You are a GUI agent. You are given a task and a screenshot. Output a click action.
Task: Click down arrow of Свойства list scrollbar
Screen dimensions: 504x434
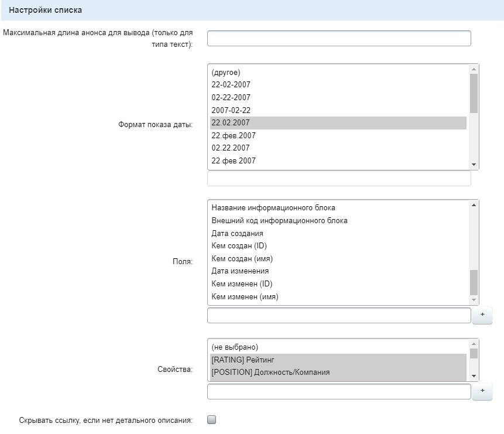[474, 376]
